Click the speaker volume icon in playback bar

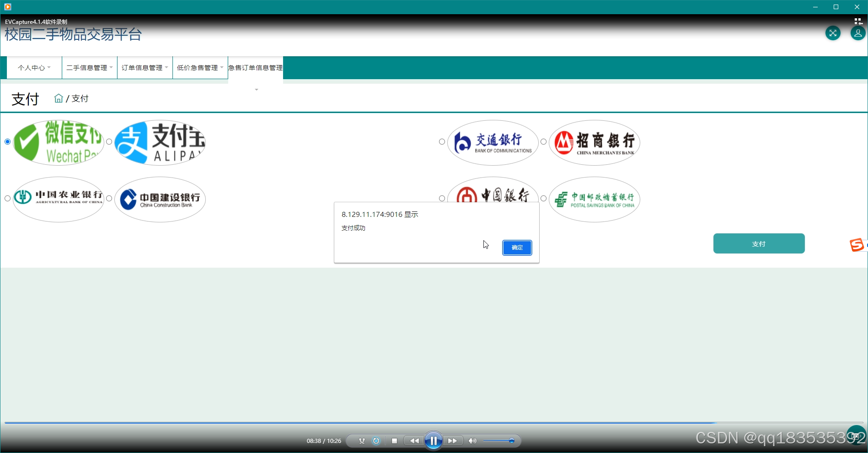tap(472, 441)
